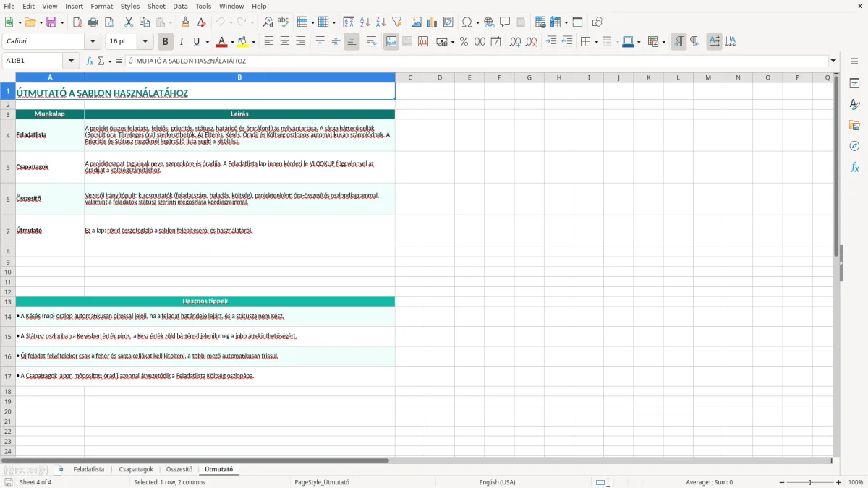
Task: Switch to Feladatlista sheet tab
Action: (x=89, y=470)
